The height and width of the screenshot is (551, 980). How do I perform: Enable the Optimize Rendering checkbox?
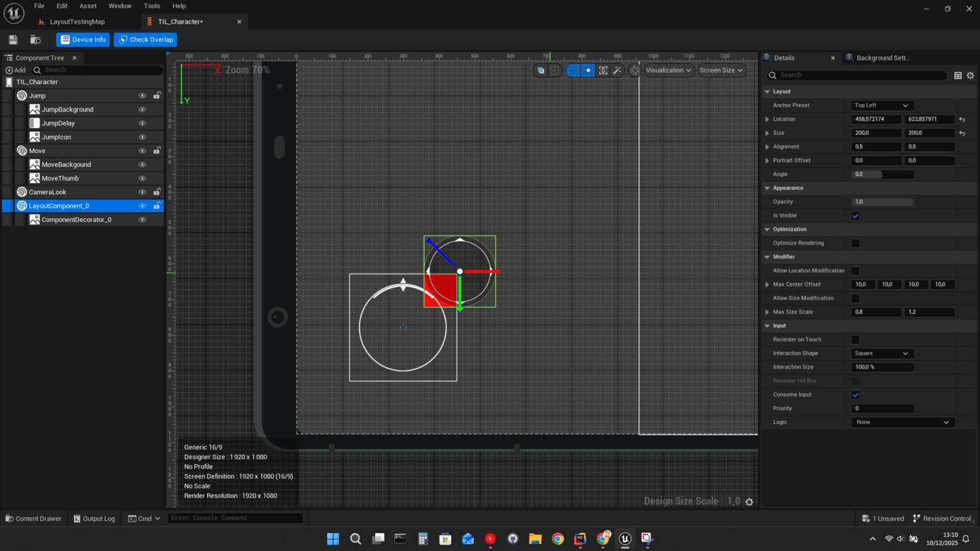coord(856,243)
